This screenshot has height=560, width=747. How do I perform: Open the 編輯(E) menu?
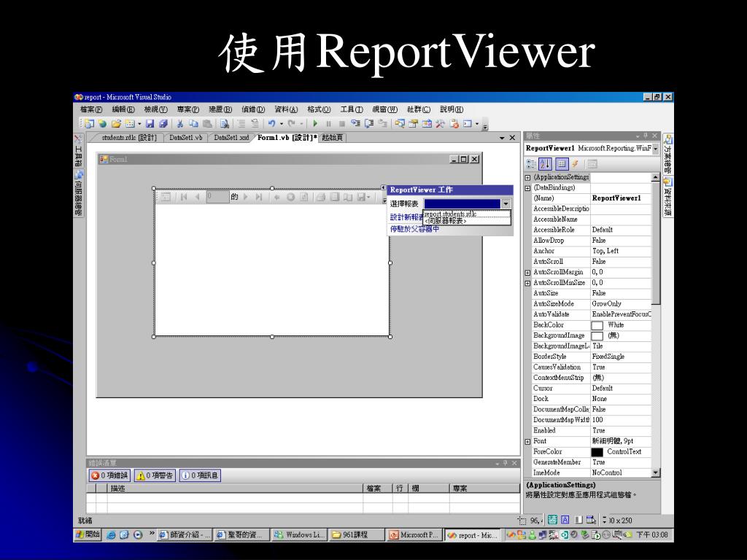[x=123, y=109]
